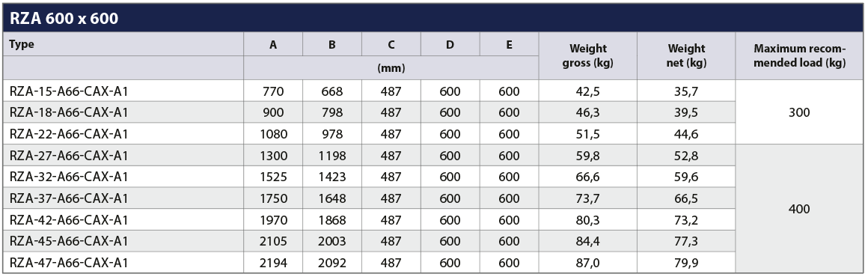Click the RZA-42-A66-CAX-A1 type entry
868x277 pixels.
(x=69, y=220)
